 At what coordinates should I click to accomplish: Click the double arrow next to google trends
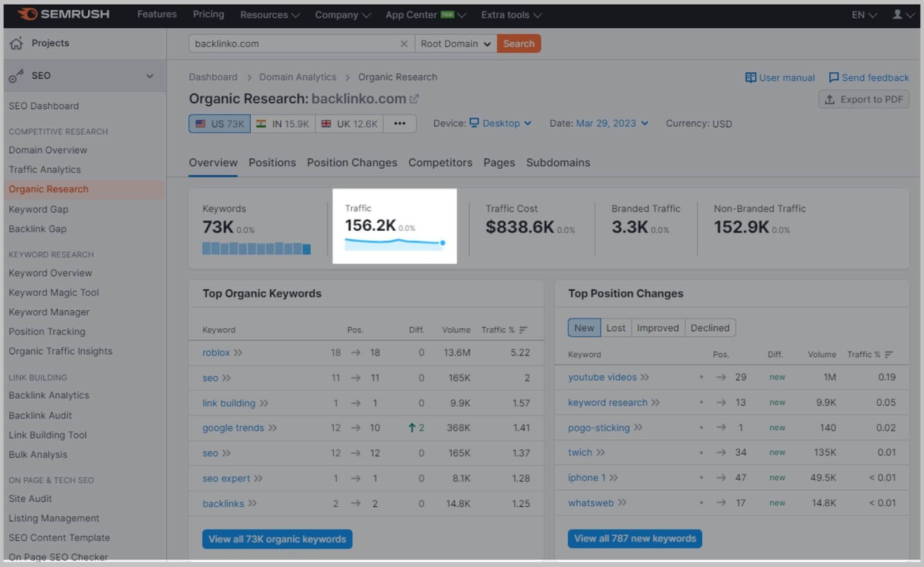pos(273,428)
